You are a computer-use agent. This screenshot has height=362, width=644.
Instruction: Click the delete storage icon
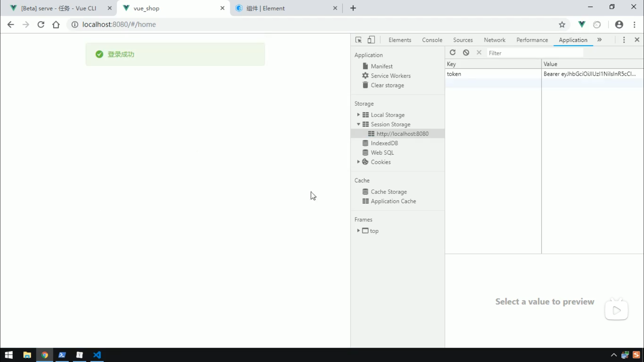click(x=466, y=53)
